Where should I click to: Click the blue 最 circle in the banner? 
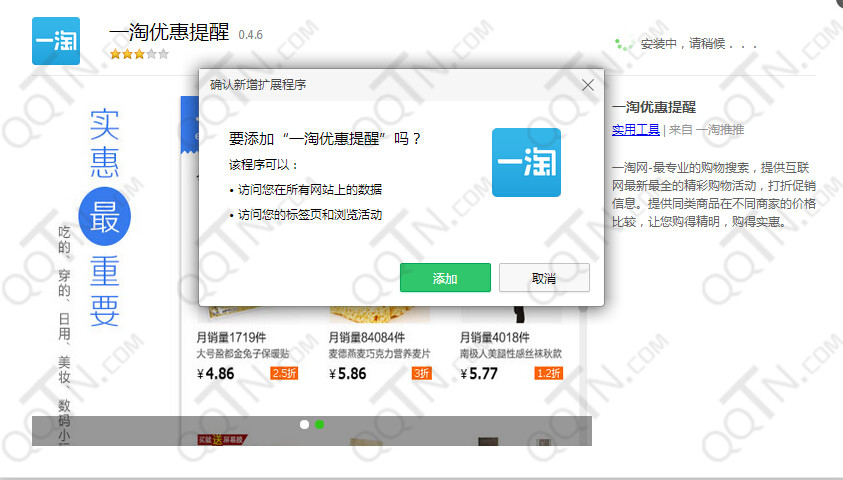(105, 217)
